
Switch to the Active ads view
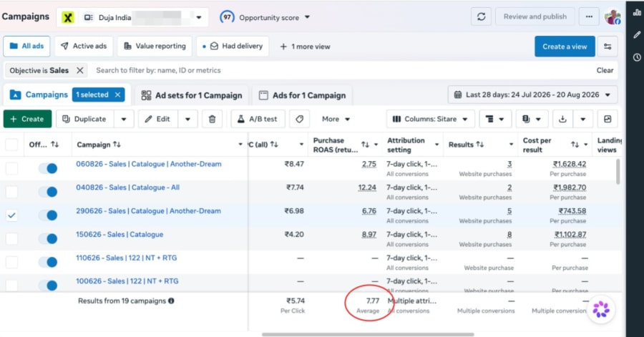point(84,47)
